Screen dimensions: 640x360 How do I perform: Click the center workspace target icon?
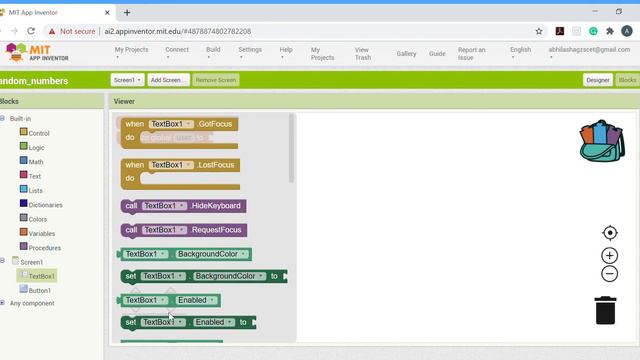pos(610,233)
